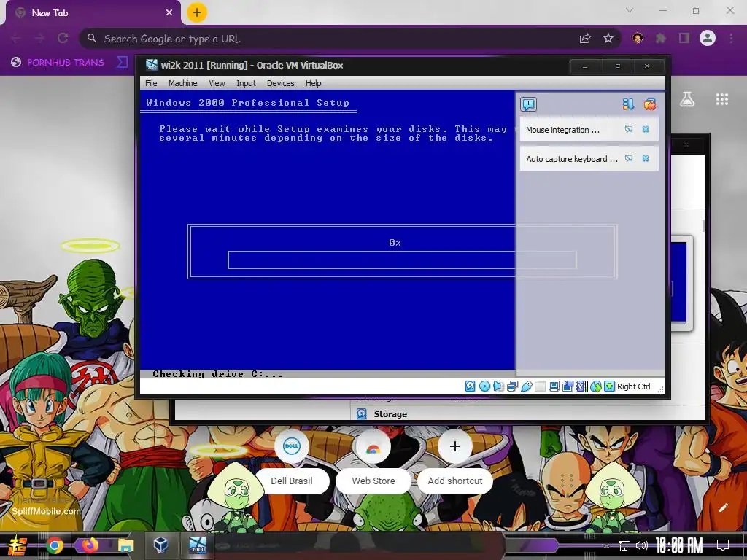Open the Chrome extensions puzzle icon
747x560 pixels.
coord(661,38)
